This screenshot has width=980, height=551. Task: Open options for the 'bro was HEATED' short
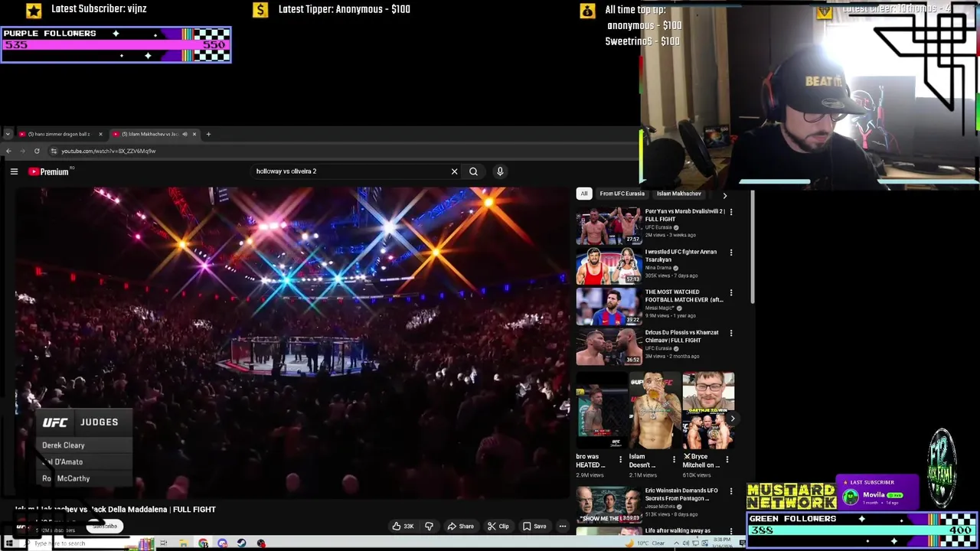622,459
